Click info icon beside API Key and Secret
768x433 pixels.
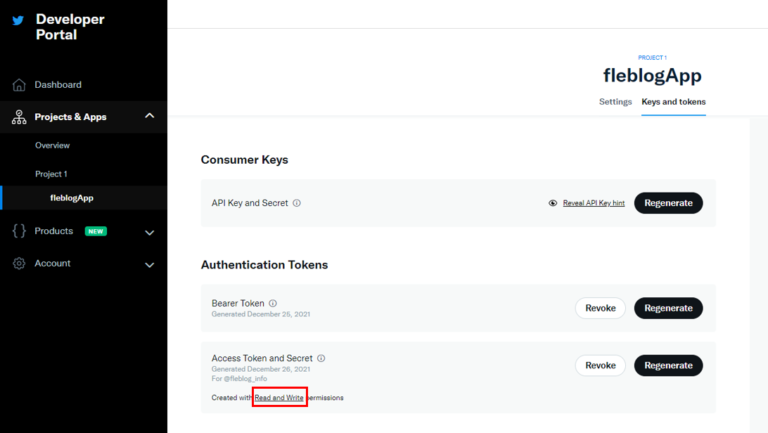click(x=297, y=203)
